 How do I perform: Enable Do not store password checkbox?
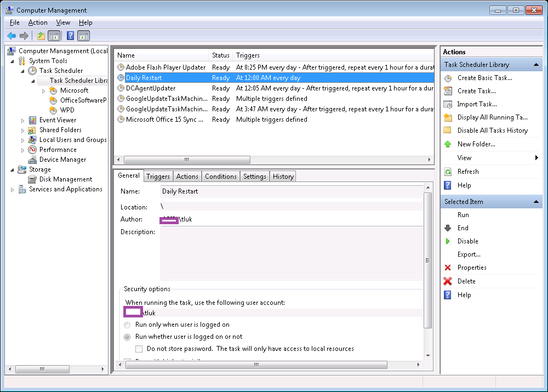[x=139, y=349]
